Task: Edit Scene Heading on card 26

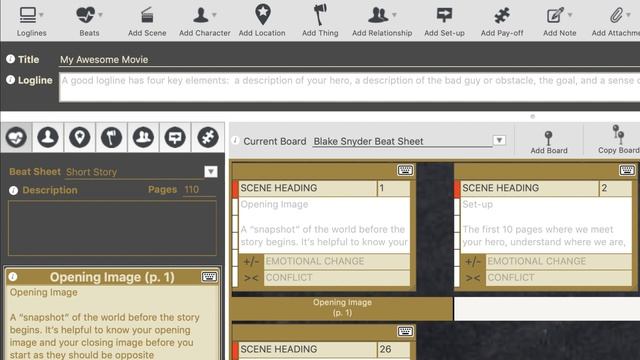Action: point(307,349)
